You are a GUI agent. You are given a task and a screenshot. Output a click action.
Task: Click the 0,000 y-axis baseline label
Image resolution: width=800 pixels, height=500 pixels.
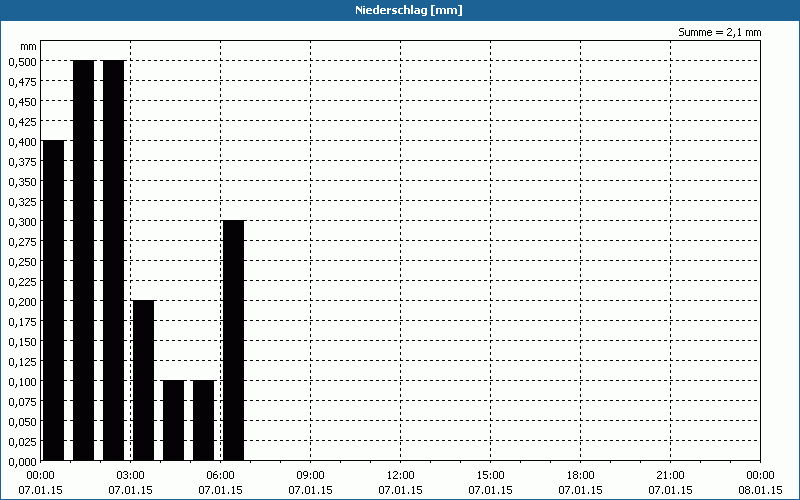[23, 462]
